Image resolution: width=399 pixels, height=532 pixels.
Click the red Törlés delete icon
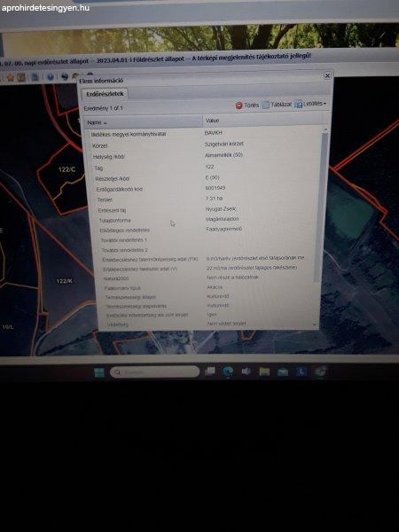tap(239, 106)
